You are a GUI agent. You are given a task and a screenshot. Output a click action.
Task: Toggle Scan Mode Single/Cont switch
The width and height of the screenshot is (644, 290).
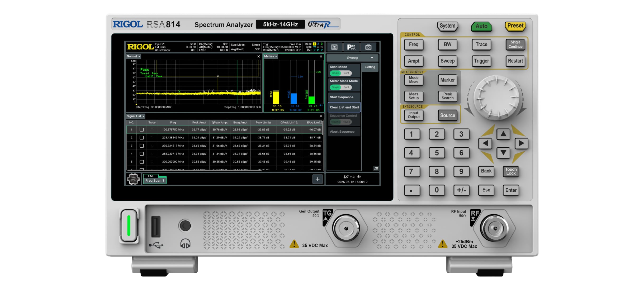point(340,73)
